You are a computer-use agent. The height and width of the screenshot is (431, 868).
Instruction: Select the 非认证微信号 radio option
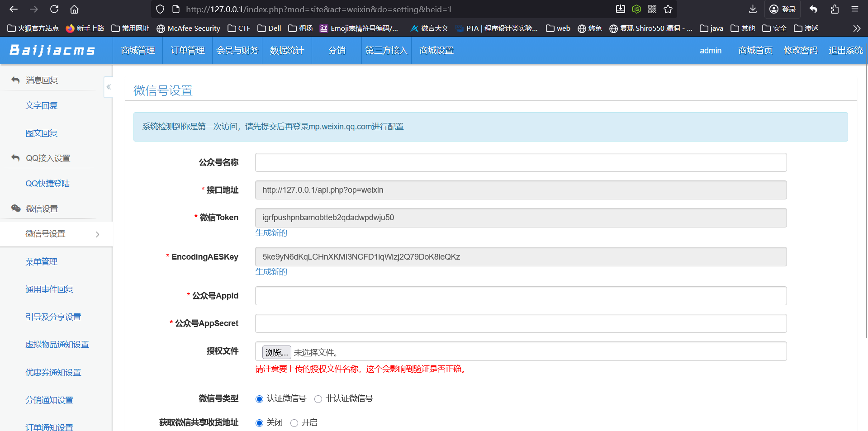click(x=318, y=399)
